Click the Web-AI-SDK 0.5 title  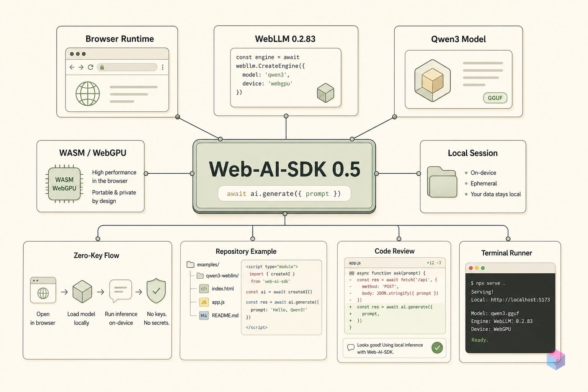[x=284, y=169]
